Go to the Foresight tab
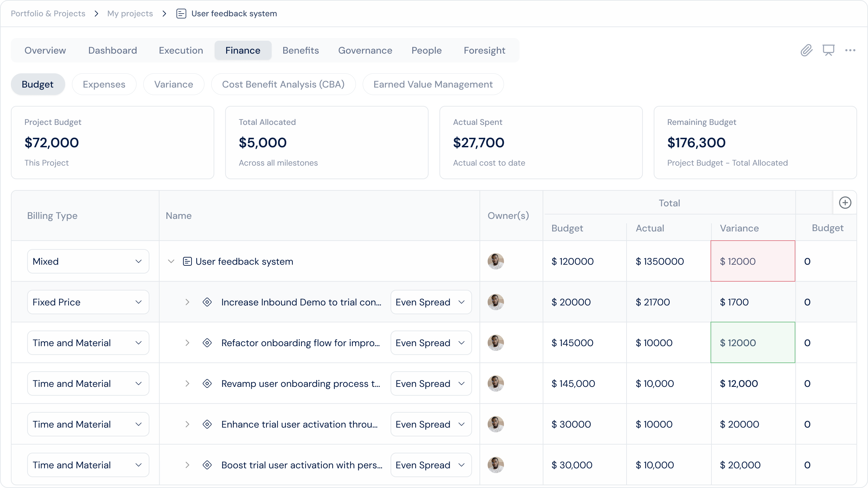 (485, 50)
